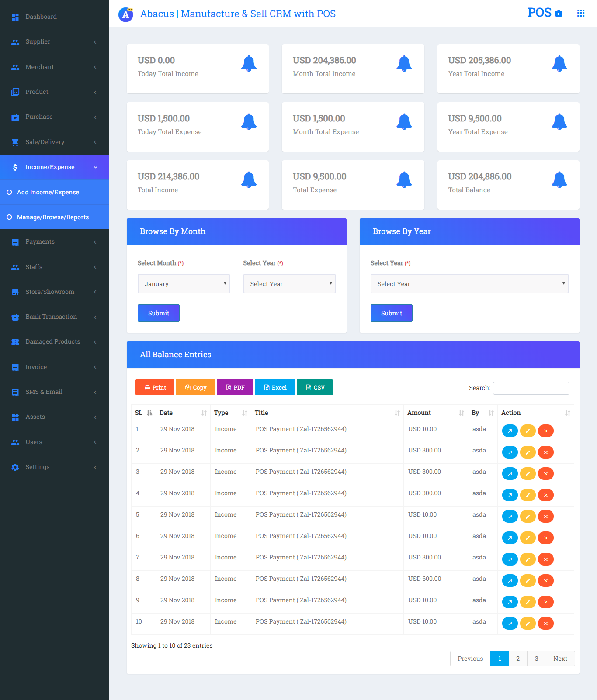
Task: Click the Dashboard sidebar icon
Action: (x=15, y=17)
